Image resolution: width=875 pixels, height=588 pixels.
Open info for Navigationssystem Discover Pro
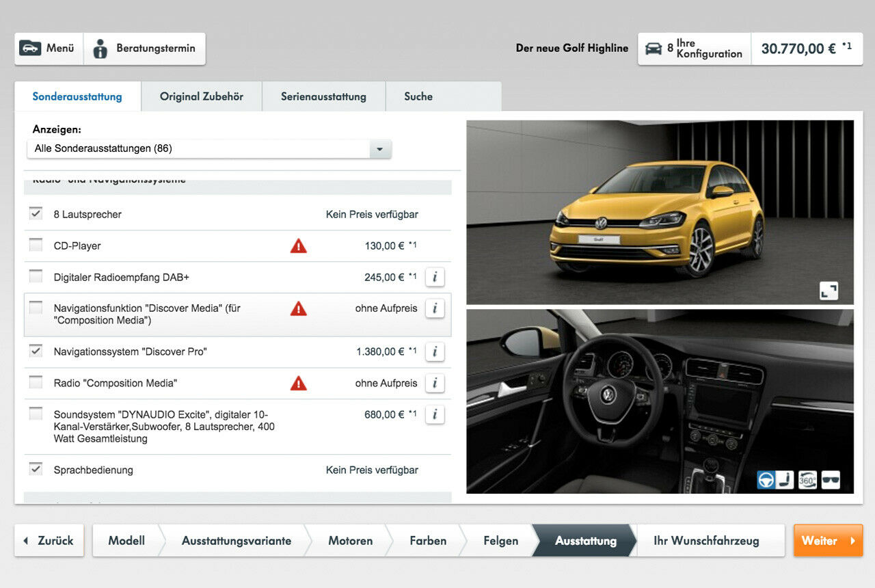click(x=435, y=351)
